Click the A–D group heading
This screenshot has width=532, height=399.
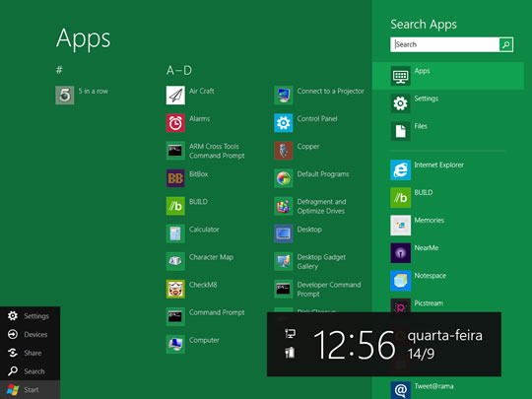pos(179,70)
